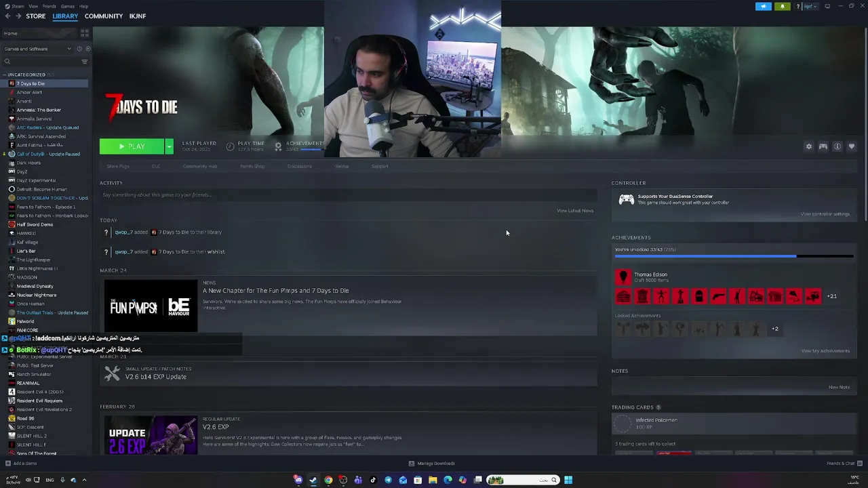Go back with the left arrow
Viewport: 868px width, 488px height.
tap(7, 16)
